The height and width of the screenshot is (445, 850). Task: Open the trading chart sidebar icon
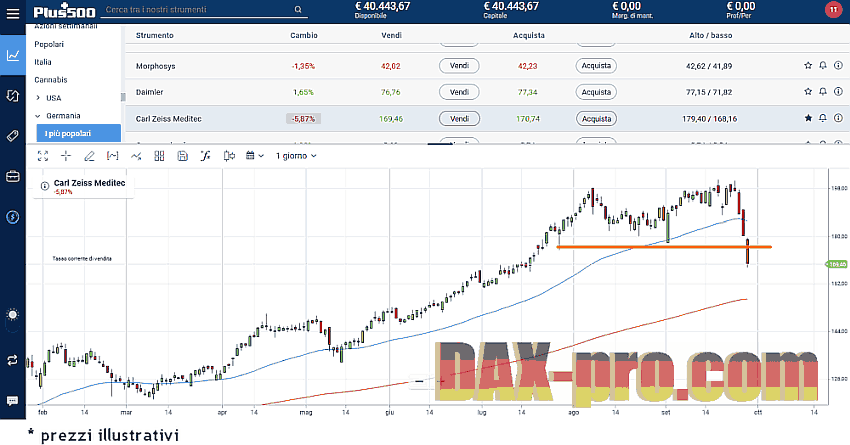click(x=12, y=55)
